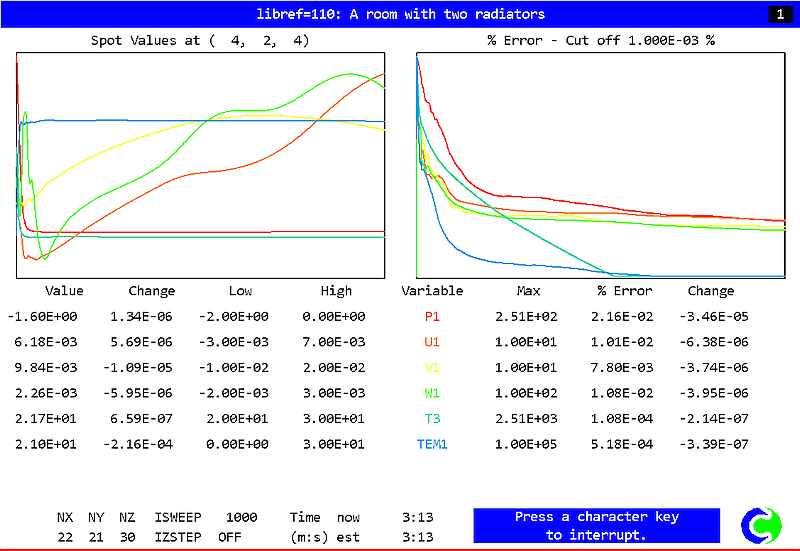Select the orange U1 variable label

pyautogui.click(x=432, y=342)
